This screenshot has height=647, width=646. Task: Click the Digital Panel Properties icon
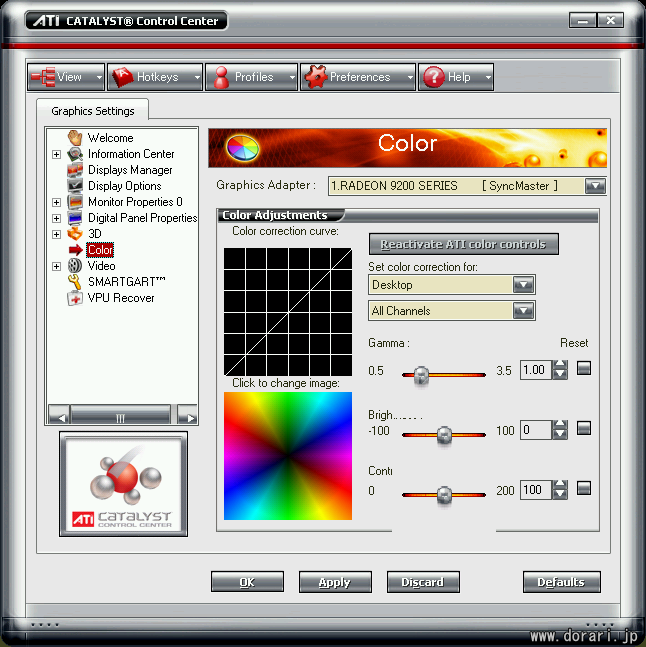pos(75,218)
